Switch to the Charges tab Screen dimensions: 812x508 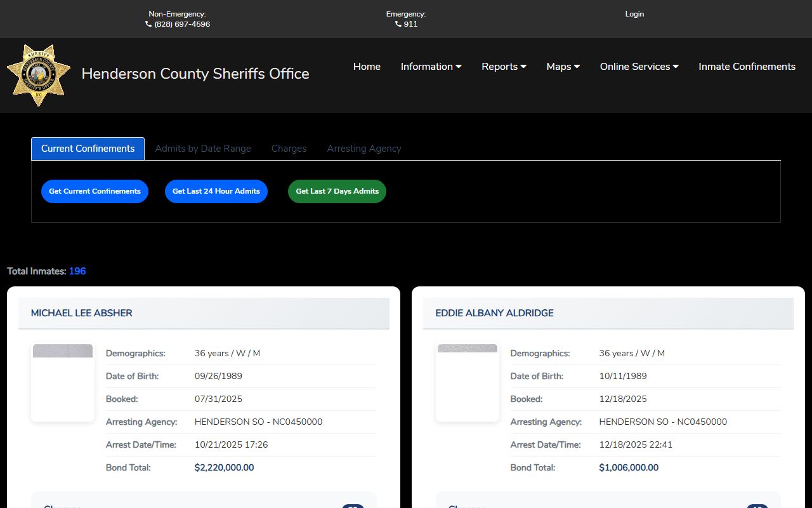pyautogui.click(x=289, y=149)
